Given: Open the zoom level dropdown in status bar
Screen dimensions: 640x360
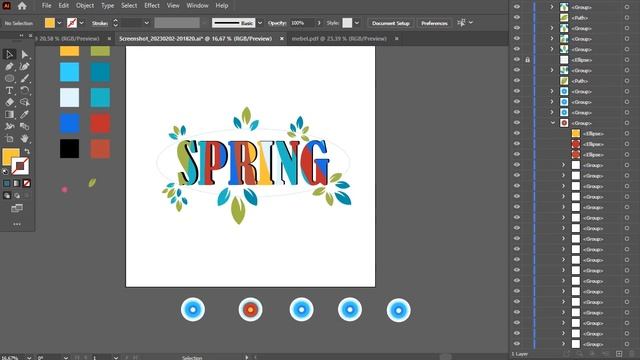Looking at the screenshot, I should coord(29,358).
